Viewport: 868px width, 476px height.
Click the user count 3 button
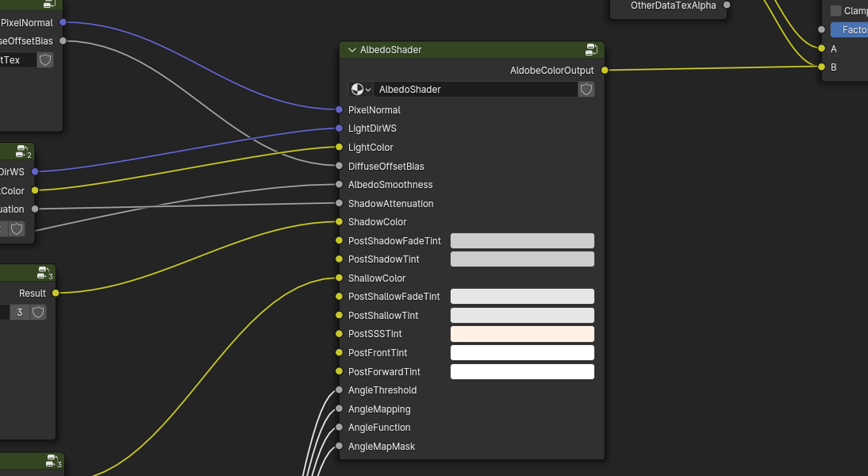(19, 313)
